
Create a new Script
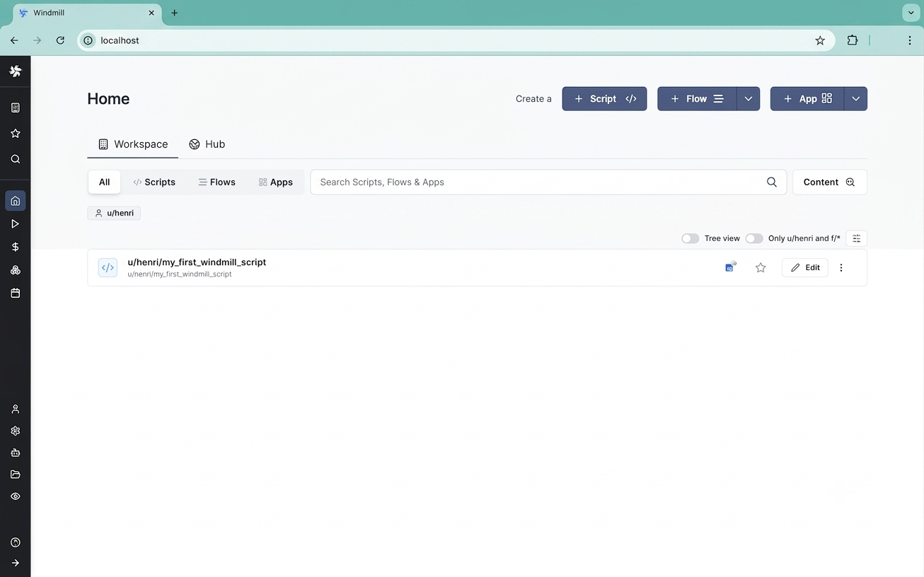604,99
